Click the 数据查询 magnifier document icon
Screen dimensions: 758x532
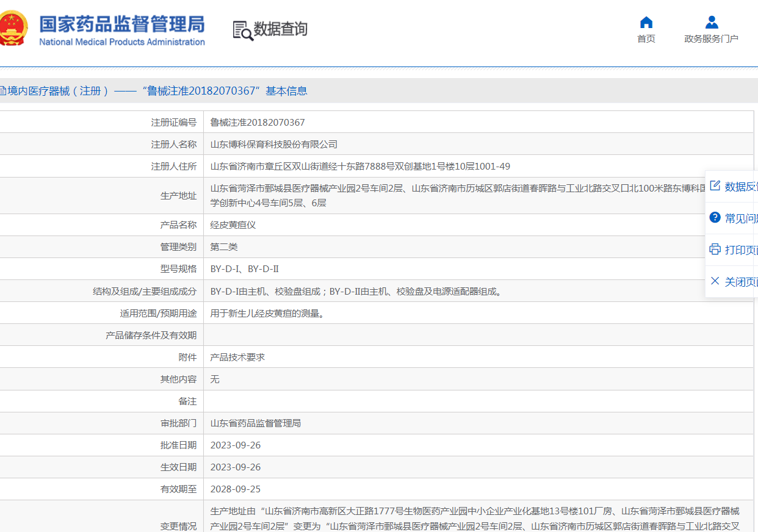click(x=243, y=30)
